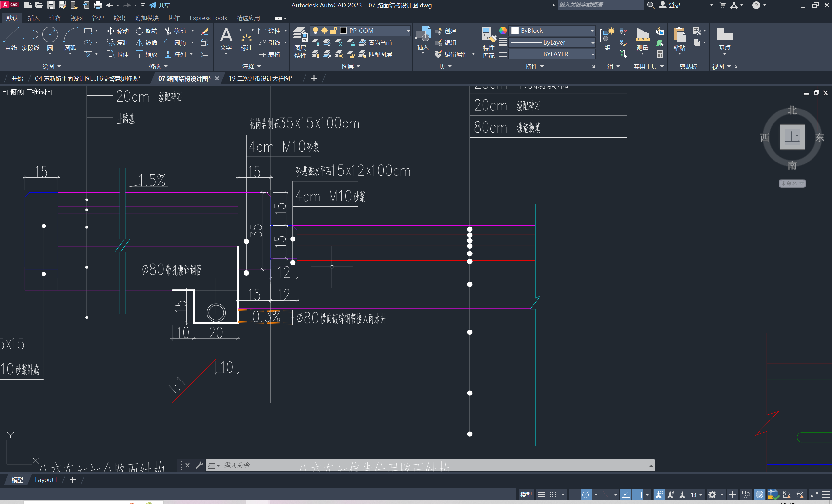The image size is (832, 504).
Task: Click the Array (阵列) tool
Action: [175, 54]
